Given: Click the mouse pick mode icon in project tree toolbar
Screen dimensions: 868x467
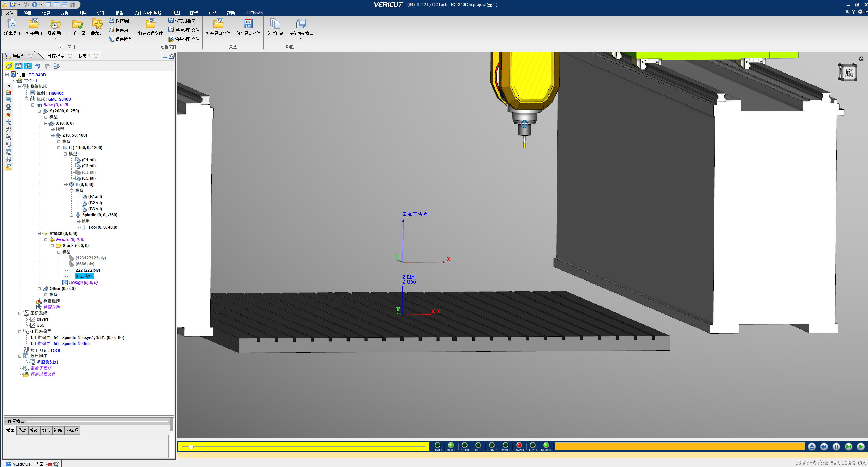Looking at the screenshot, I should coord(9,66).
